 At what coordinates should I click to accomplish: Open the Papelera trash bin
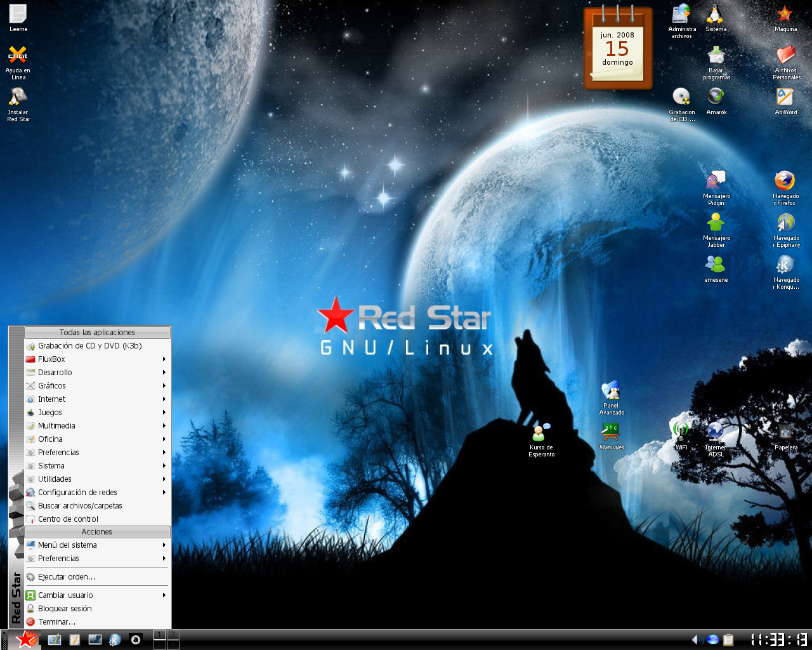point(785,436)
